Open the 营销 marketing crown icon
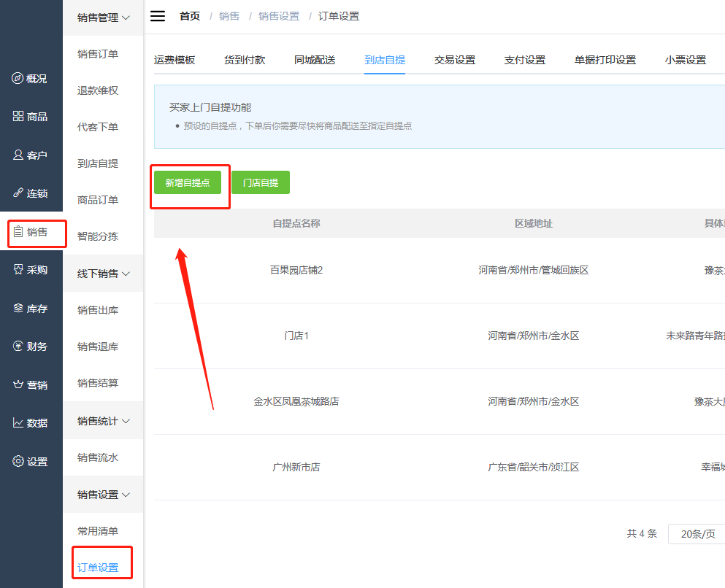Viewport: 725px width, 588px height. pos(18,384)
